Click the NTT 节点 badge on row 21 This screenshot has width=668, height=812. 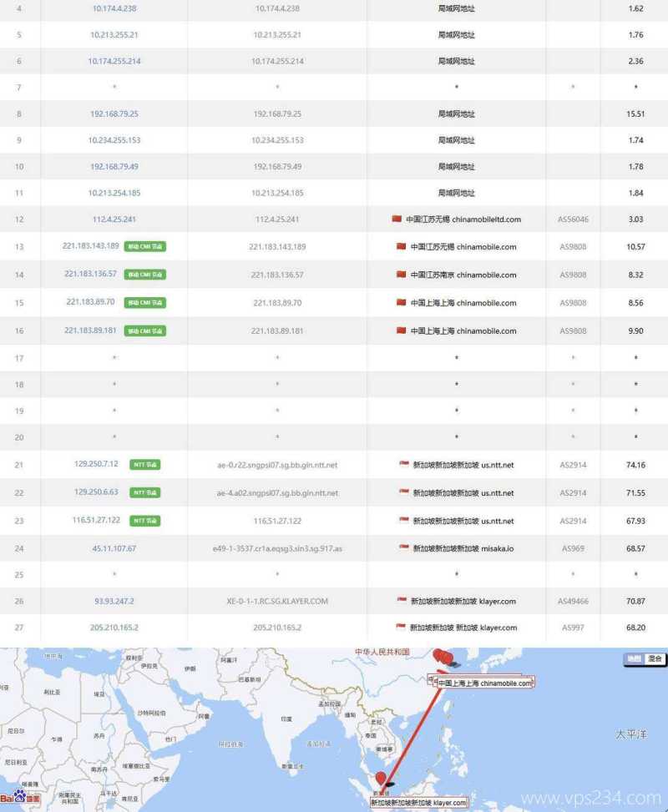[x=144, y=464]
